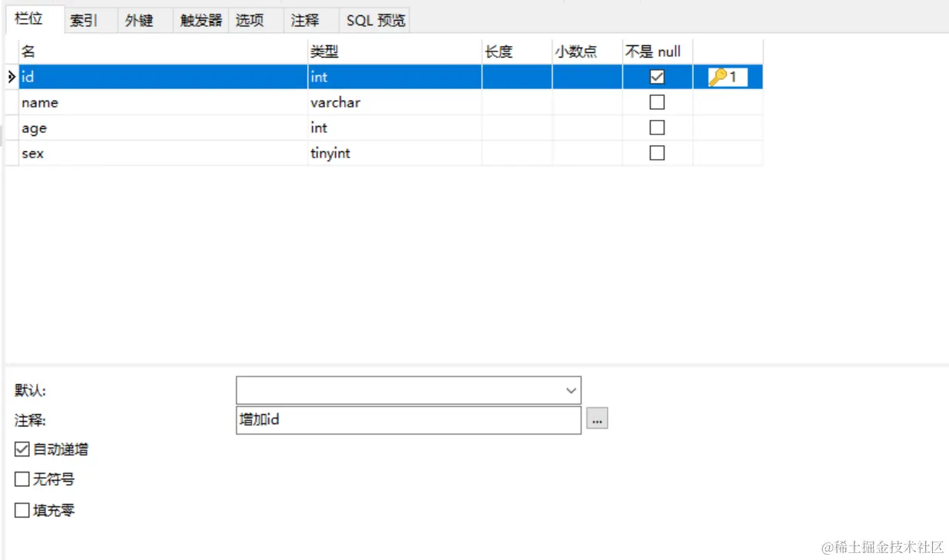The width and height of the screenshot is (949, 560).
Task: Click the 注释 field containing 增加id
Action: (409, 420)
